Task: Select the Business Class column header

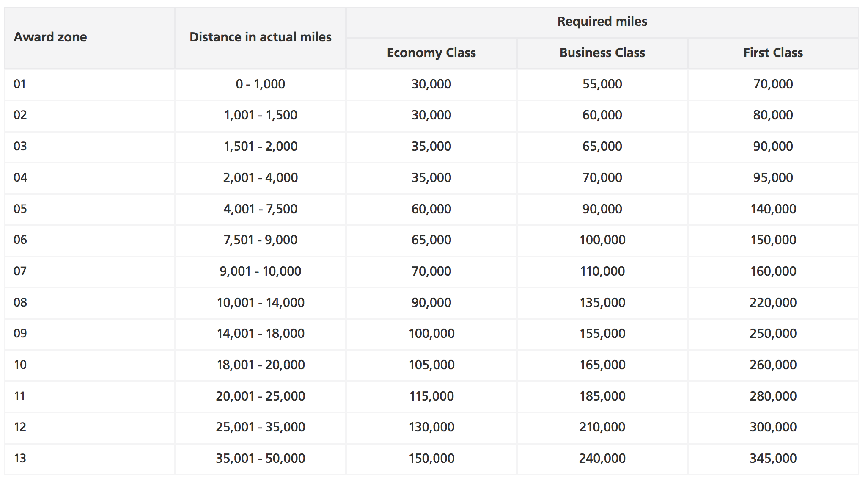Action: pos(602,53)
